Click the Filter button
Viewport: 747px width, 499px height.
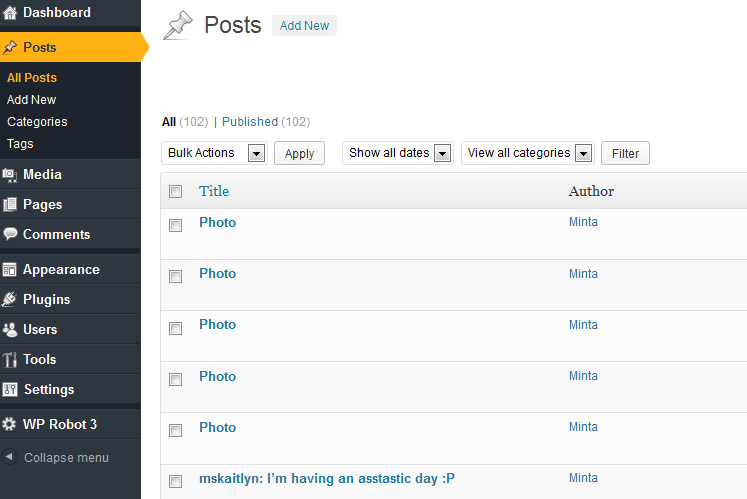pyautogui.click(x=625, y=154)
